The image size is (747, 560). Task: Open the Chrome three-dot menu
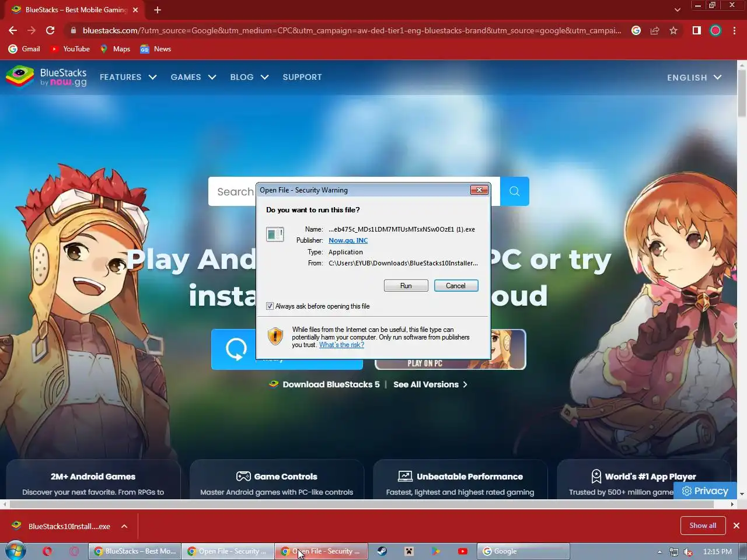[x=734, y=30]
